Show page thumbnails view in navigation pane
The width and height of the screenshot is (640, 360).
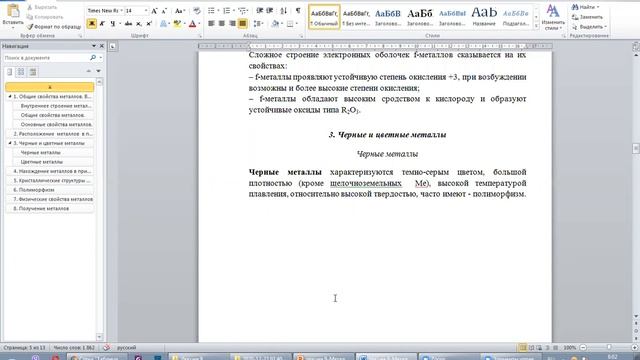click(x=21, y=72)
